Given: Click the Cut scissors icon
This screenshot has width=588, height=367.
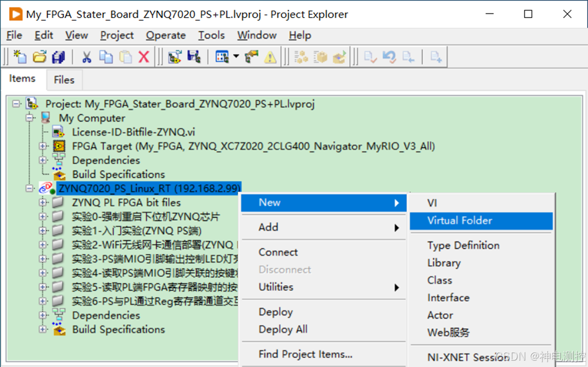Looking at the screenshot, I should (x=87, y=57).
